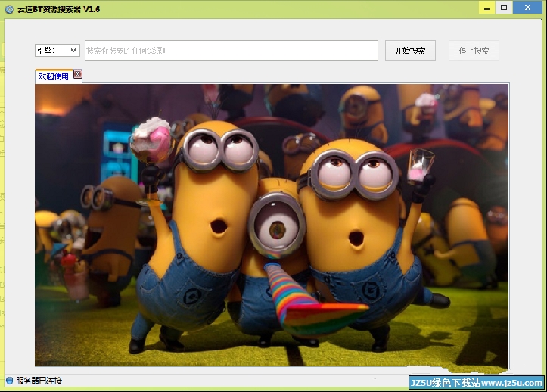Image resolution: width=547 pixels, height=392 pixels.
Task: Select the 欢迎使用 welcome tab
Action: tap(54, 76)
